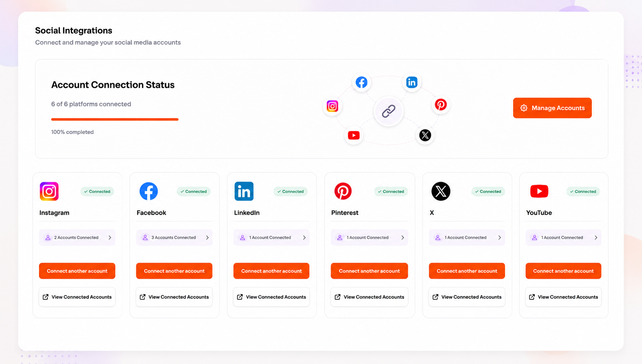The width and height of the screenshot is (642, 364).
Task: Expand YouTube's 1 Account Connected chevron
Action: click(596, 238)
